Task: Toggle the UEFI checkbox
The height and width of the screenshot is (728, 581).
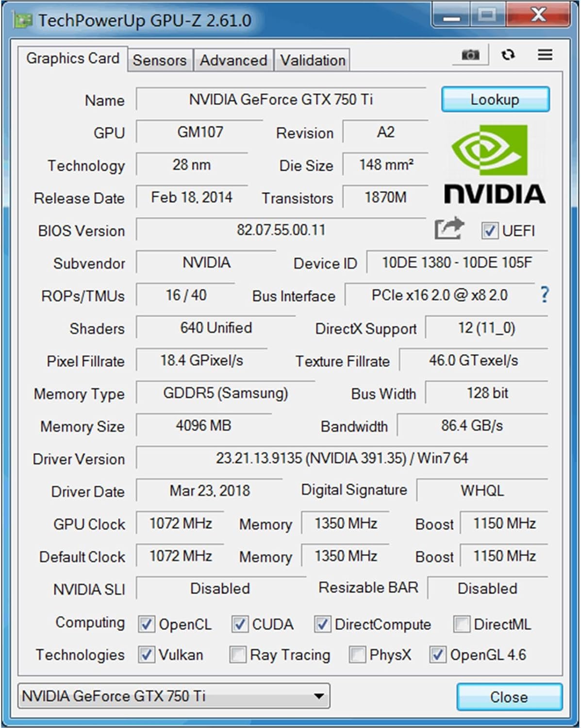Action: (489, 231)
